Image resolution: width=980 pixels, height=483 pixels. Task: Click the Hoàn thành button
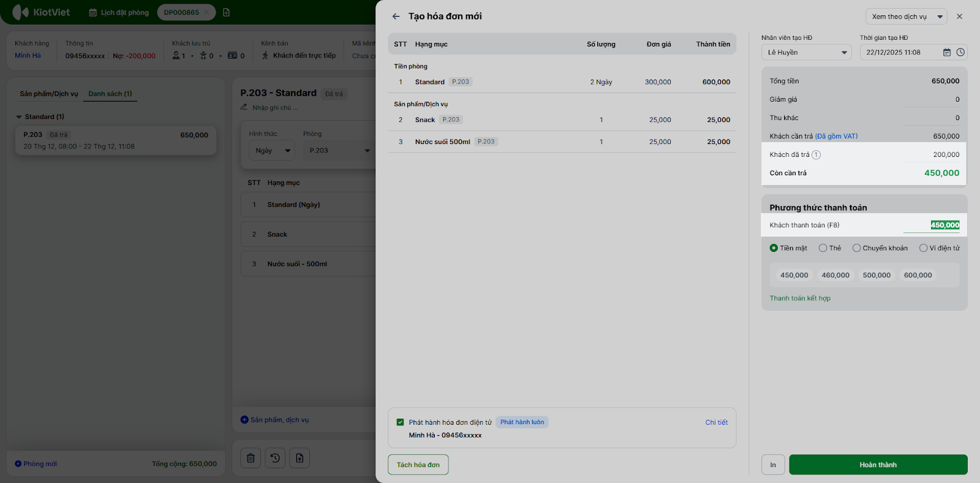pos(878,465)
